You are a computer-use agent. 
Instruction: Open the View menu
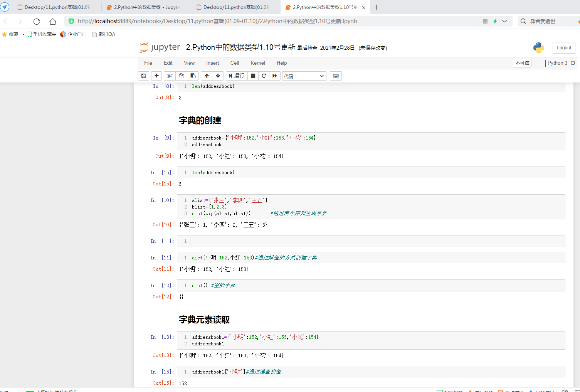coord(189,63)
